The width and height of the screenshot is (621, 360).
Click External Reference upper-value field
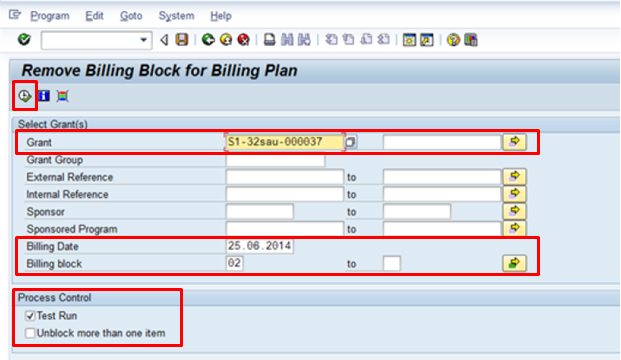pyautogui.click(x=442, y=177)
